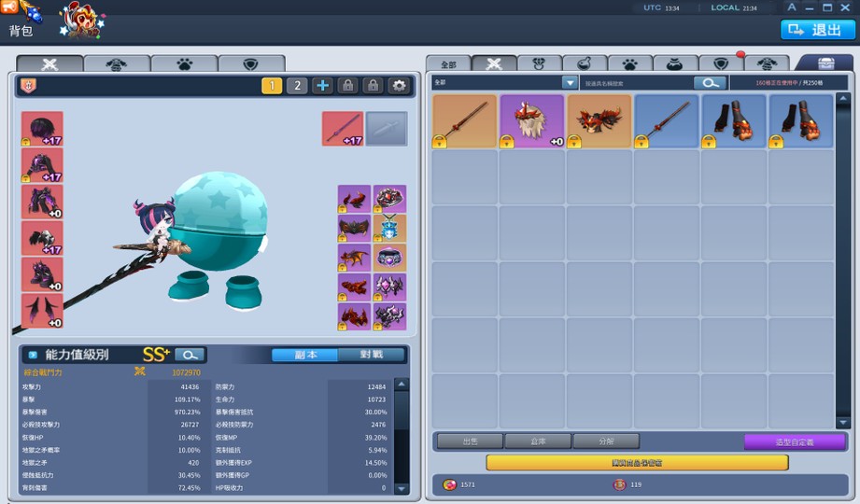Image resolution: width=860 pixels, height=504 pixels.
Task: Select the second pair of lava gloves
Action: [x=801, y=121]
